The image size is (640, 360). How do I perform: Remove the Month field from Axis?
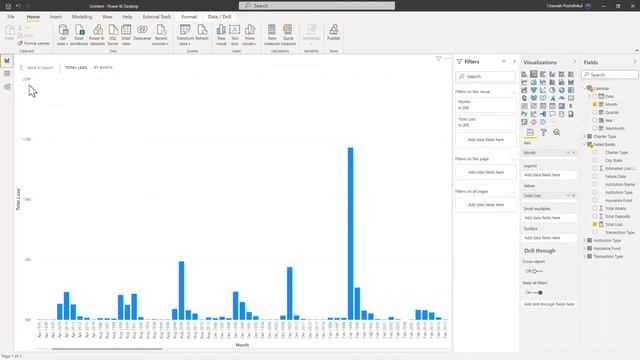point(573,153)
